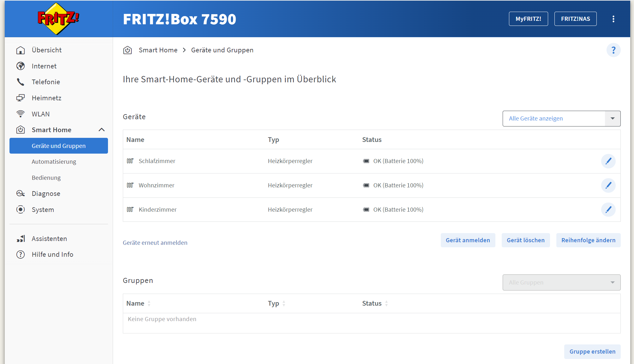Click the Smart Home sidebar icon
The width and height of the screenshot is (634, 364).
click(x=21, y=130)
